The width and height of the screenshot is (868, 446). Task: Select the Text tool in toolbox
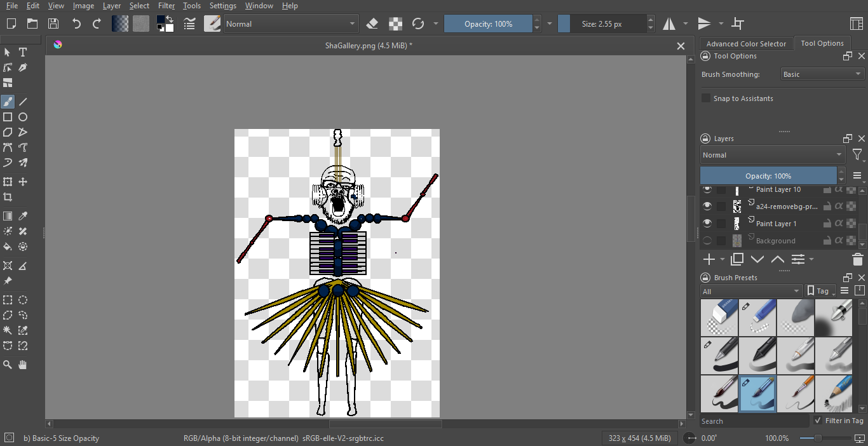[x=23, y=52]
